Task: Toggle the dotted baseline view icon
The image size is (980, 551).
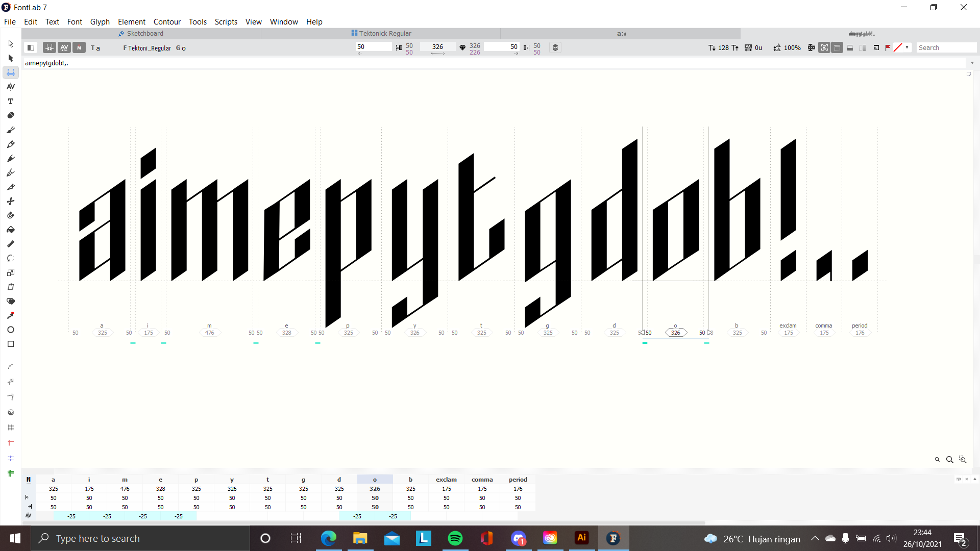Action: (850, 47)
